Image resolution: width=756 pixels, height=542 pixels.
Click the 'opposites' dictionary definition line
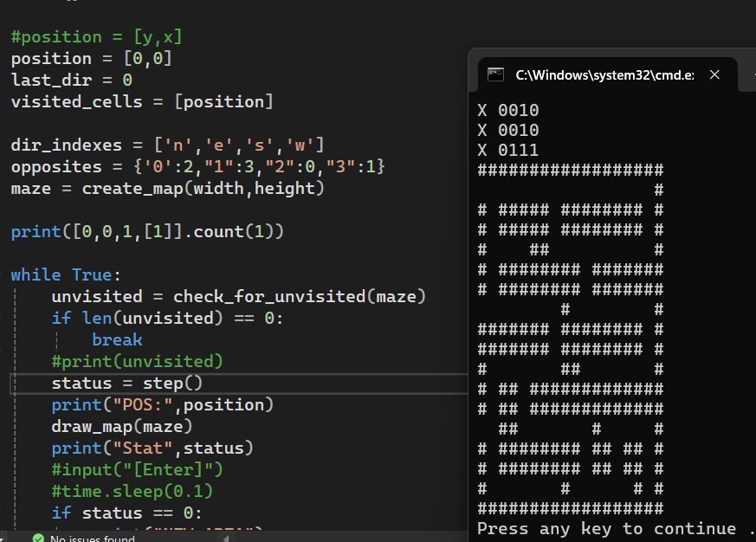click(x=197, y=166)
